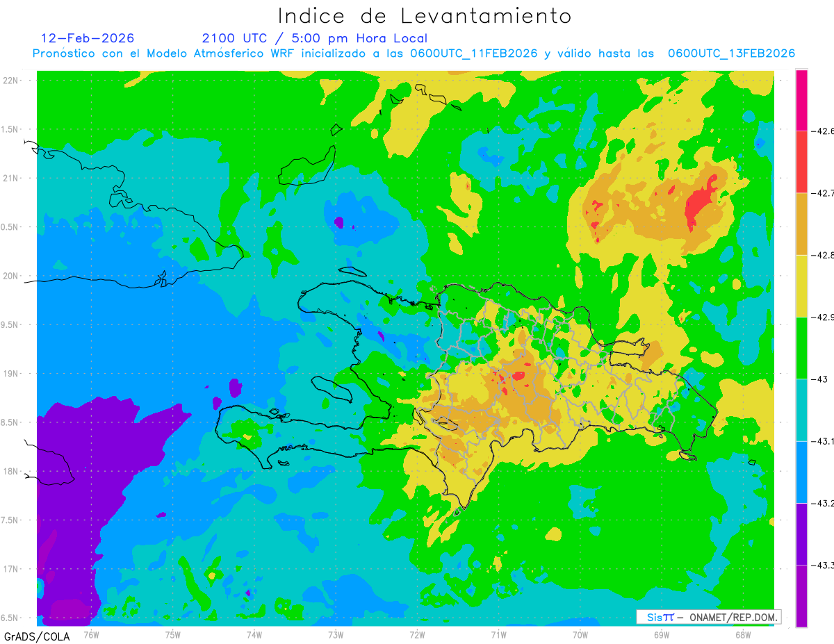The width and height of the screenshot is (834, 644).
Task: Click the '7.5N' latitude label
Action: coord(9,520)
